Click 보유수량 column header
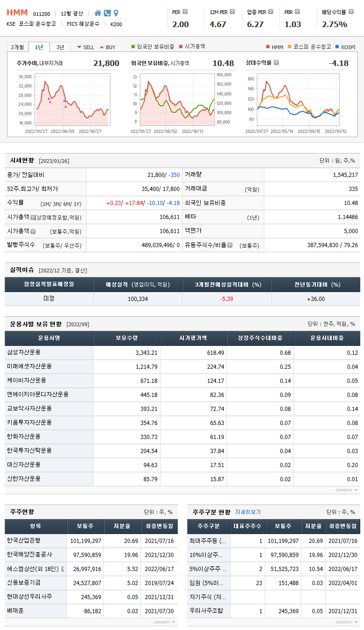This screenshot has height=630, width=364. click(127, 338)
